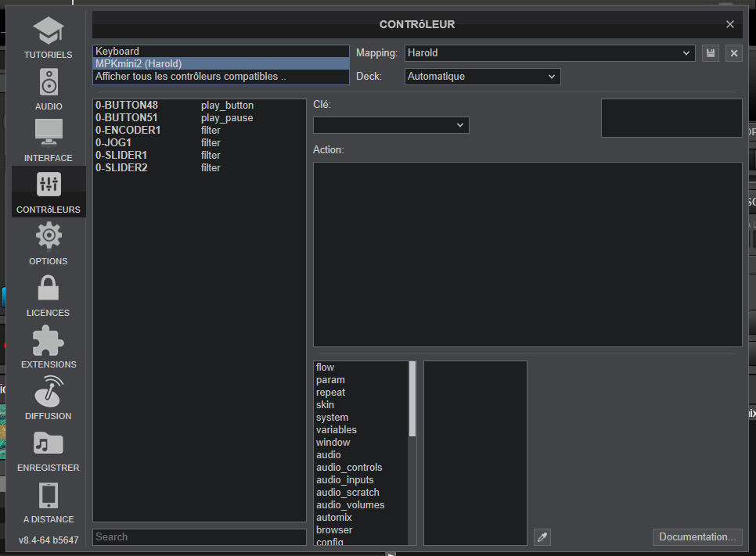Viewport: 756px width, 556px height.
Task: Select the audio_inputs action category
Action: click(x=361, y=480)
